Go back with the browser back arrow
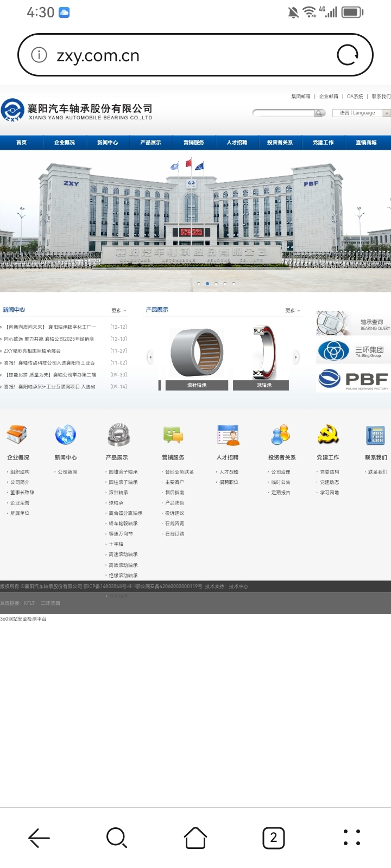Screen dimensions: 391x868 pyautogui.click(x=39, y=838)
